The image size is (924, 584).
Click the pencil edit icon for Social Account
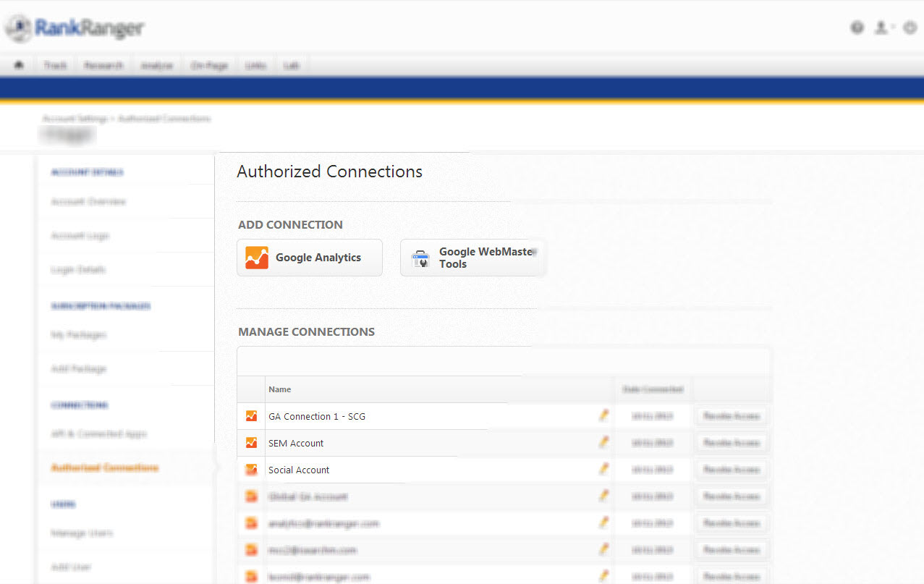(603, 469)
